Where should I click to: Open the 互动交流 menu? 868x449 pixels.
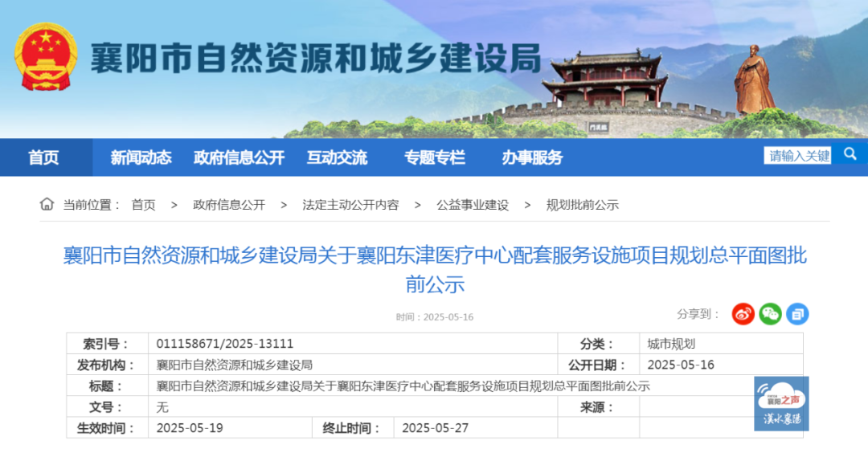pos(337,157)
